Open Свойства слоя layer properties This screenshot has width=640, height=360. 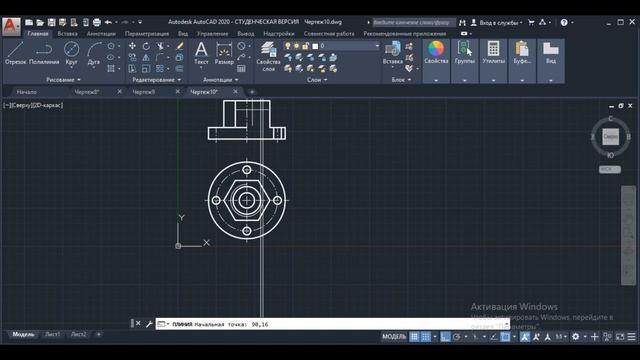click(x=268, y=57)
